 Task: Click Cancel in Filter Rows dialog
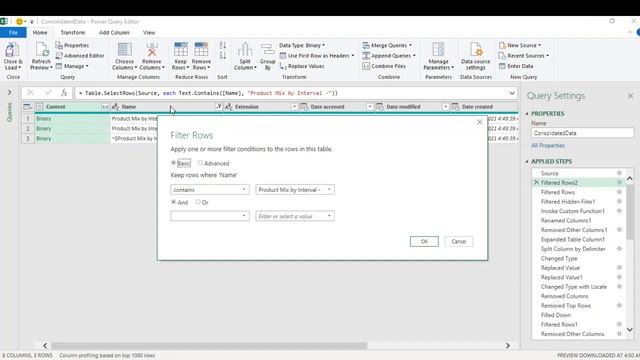(459, 241)
